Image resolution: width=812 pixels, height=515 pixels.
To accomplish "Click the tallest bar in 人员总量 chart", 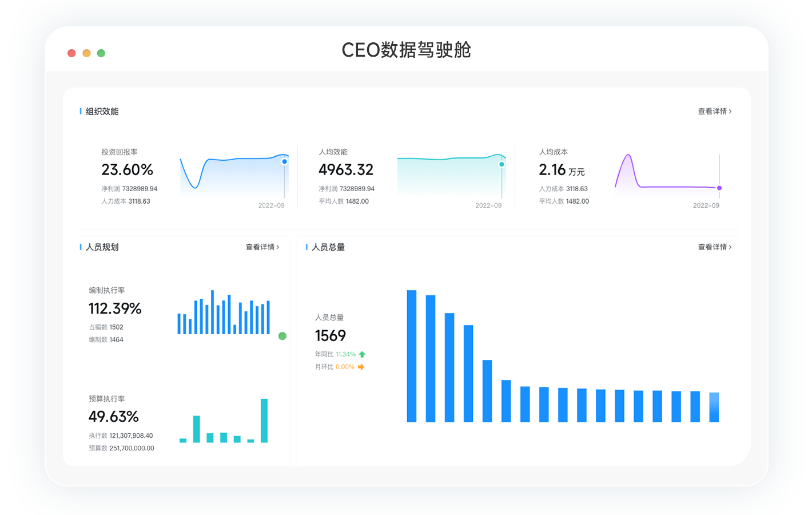I will coord(412,356).
